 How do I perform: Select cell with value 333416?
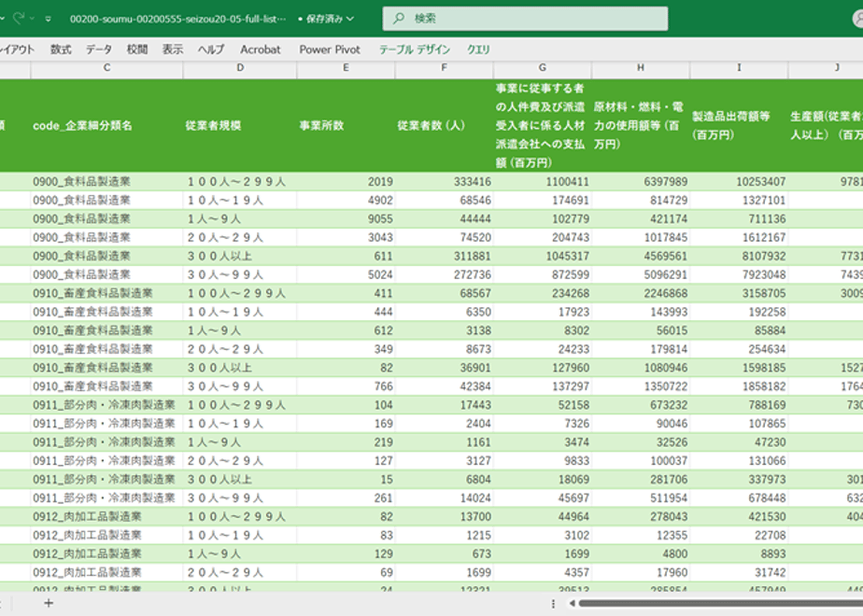pyautogui.click(x=445, y=181)
